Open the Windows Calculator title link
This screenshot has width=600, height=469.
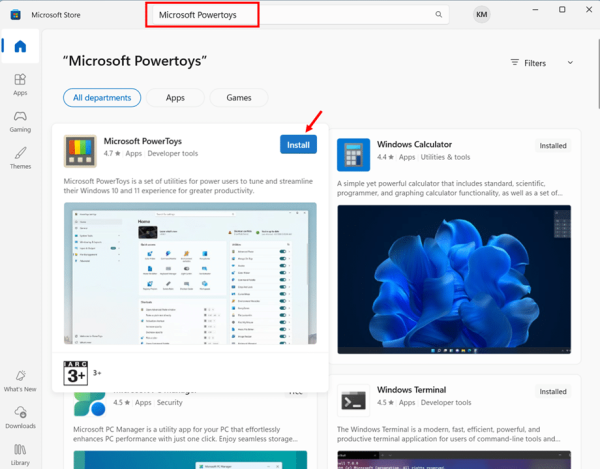click(414, 144)
